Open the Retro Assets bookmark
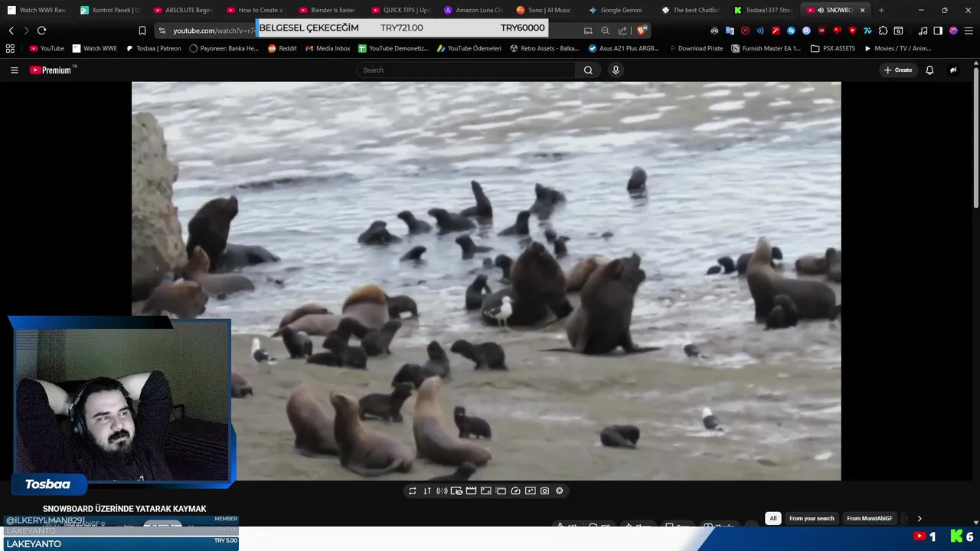The image size is (980, 551). click(x=544, y=48)
